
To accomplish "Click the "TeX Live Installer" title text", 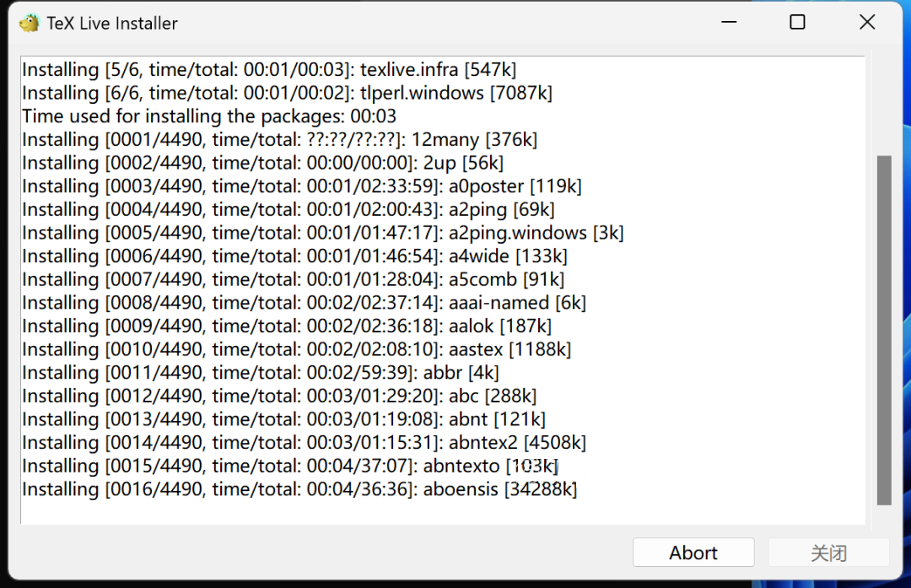I will [x=112, y=24].
